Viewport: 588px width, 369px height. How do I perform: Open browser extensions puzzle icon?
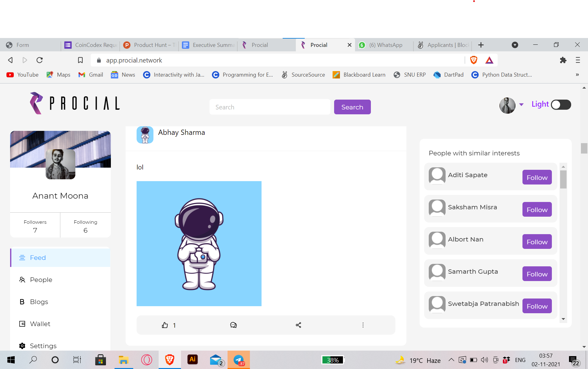pos(563,60)
